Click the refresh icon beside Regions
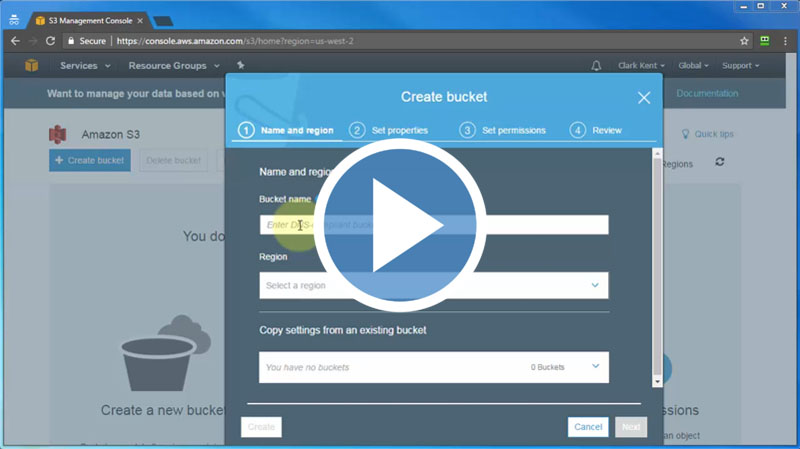800x449 pixels. 719,162
